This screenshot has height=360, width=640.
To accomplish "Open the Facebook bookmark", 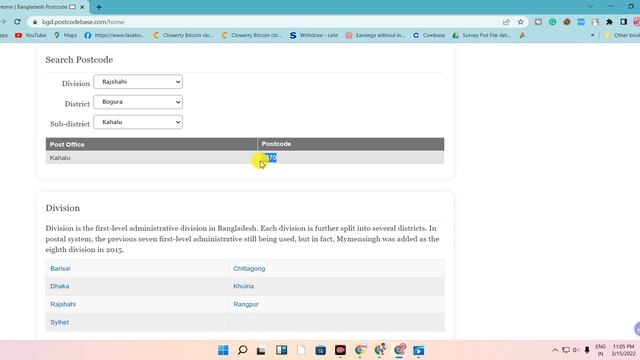I will [x=115, y=36].
